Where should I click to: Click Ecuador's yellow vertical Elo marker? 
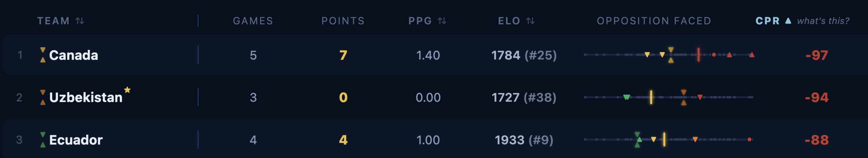click(x=664, y=139)
